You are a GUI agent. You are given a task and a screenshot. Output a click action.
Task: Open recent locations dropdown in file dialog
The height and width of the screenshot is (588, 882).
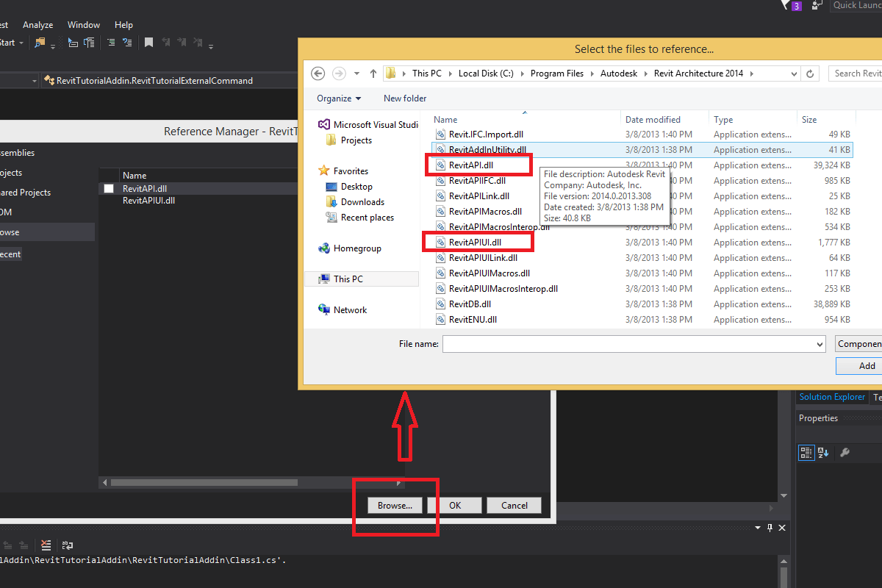[357, 73]
